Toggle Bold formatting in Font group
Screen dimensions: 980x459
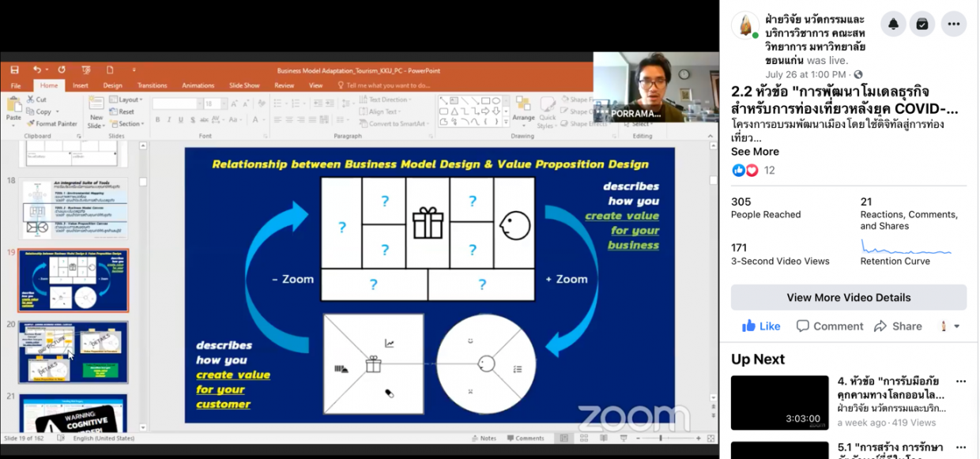pos(157,120)
